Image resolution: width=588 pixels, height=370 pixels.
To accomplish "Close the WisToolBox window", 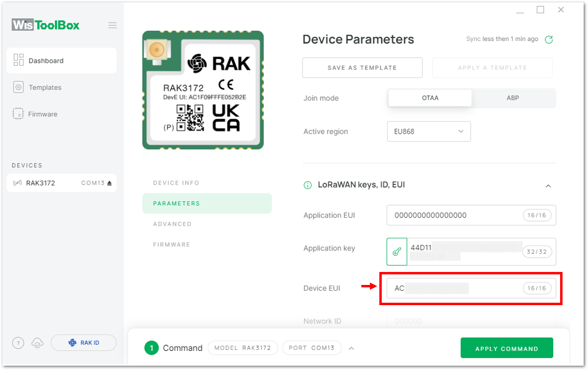I will (x=561, y=10).
